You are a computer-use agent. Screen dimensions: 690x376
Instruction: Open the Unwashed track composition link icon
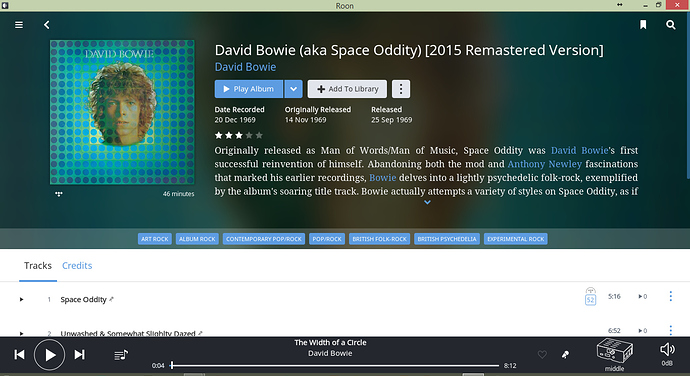[200, 333]
